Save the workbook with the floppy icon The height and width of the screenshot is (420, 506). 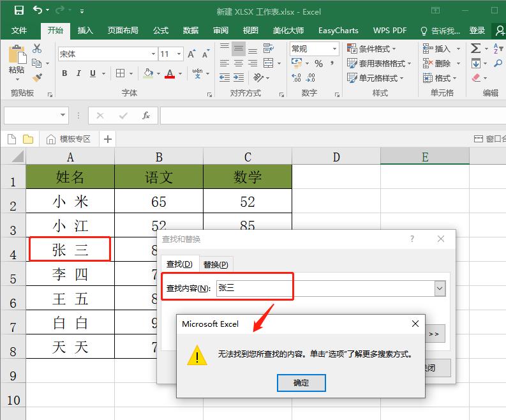coord(19,10)
